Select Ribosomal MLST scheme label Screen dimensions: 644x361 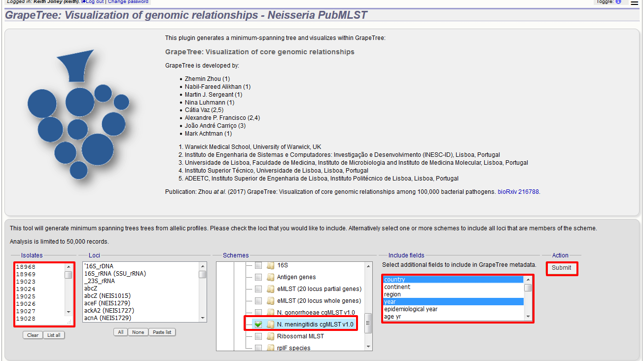[x=300, y=336]
